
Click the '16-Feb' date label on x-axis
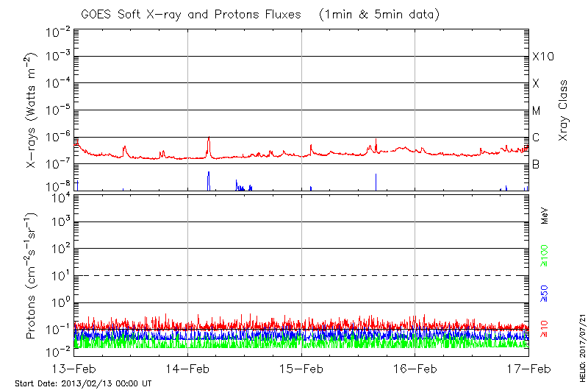click(415, 368)
